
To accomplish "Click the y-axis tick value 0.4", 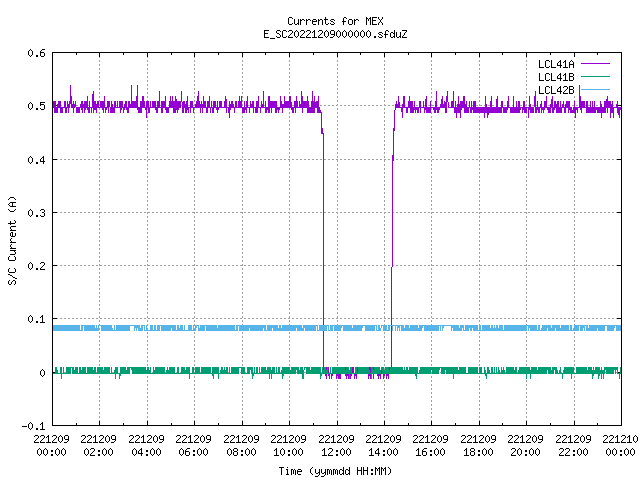I will click(x=36, y=160).
